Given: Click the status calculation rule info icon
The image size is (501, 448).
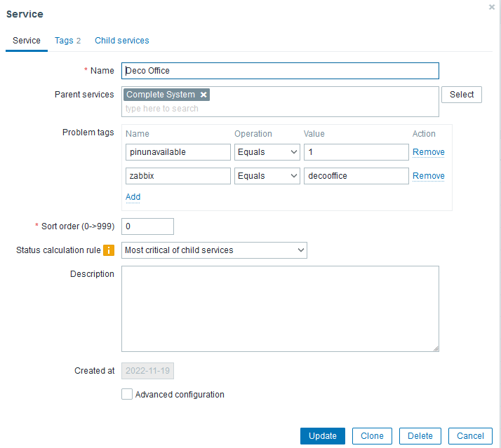Looking at the screenshot, I should pyautogui.click(x=109, y=250).
